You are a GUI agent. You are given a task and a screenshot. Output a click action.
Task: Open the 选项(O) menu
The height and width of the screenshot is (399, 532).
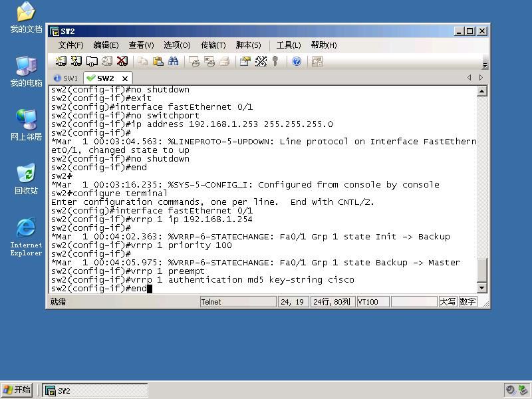pyautogui.click(x=177, y=45)
